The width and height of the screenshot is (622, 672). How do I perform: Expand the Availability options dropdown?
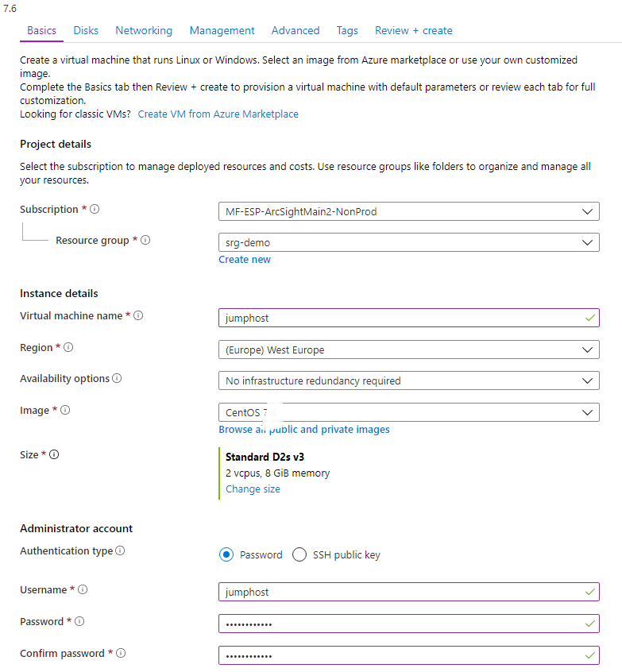coord(408,381)
